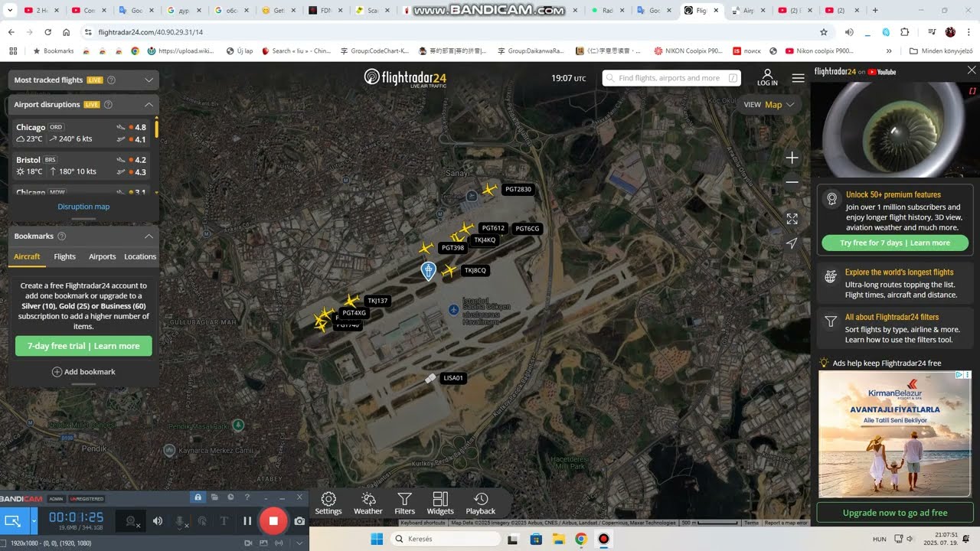Image resolution: width=980 pixels, height=551 pixels.
Task: Click the 7-day free trial button
Action: (83, 346)
